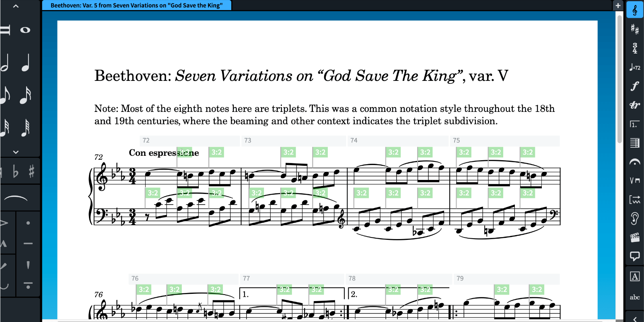Select the whole note duration

tap(25, 30)
